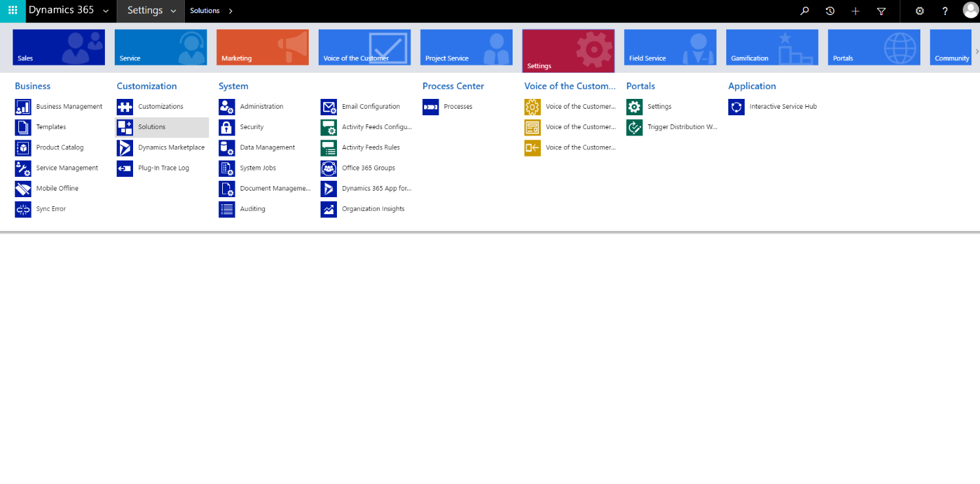The height and width of the screenshot is (484, 980).
Task: Open Data Management icon
Action: (227, 147)
